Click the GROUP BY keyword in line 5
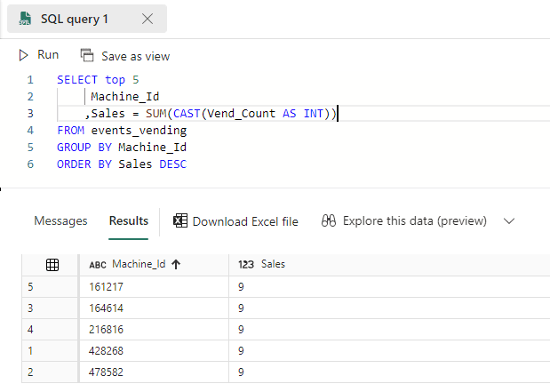This screenshot has width=550, height=392. coord(84,147)
